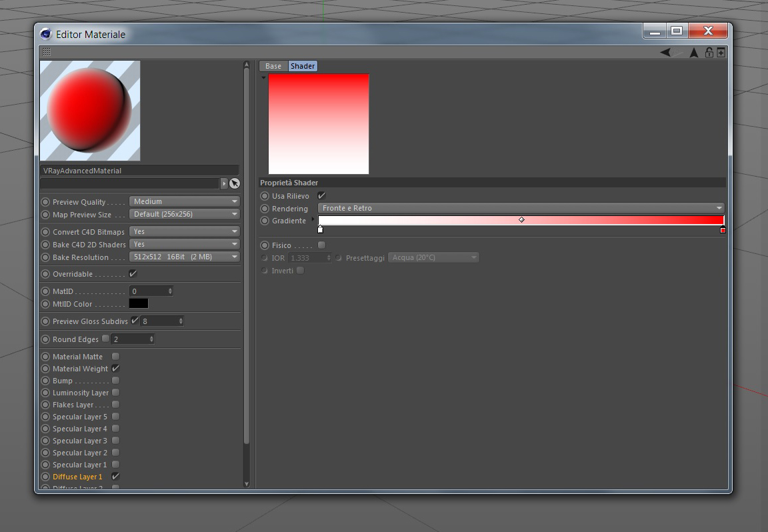Open the Bake Resolution dropdown
768x532 pixels.
pos(185,257)
